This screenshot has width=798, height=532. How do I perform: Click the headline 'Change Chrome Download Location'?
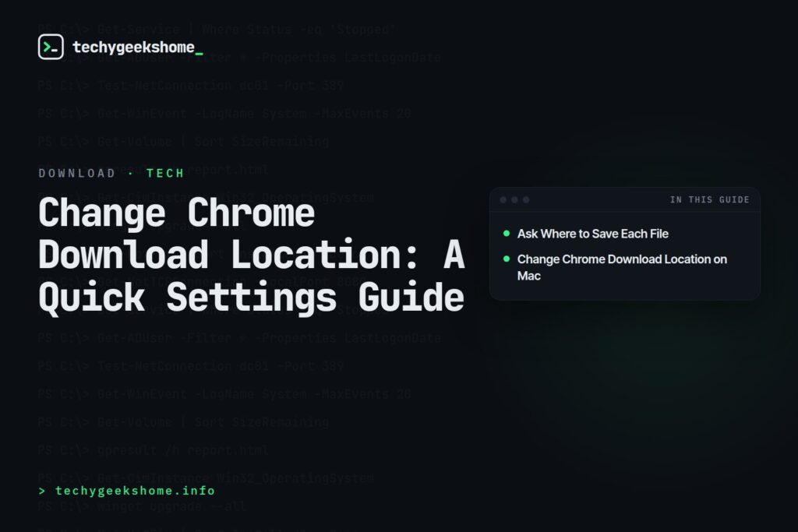pos(252,255)
